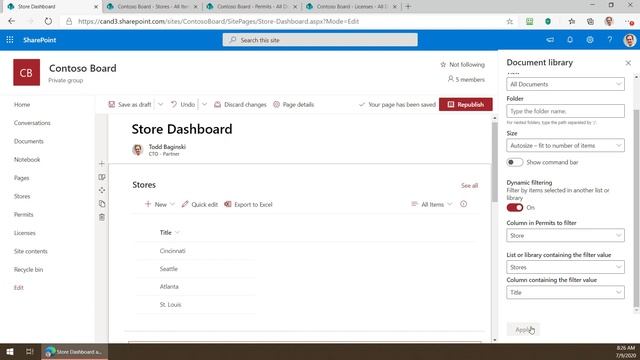Open the megaphone icon in header
640x360 pixels.
click(550, 40)
